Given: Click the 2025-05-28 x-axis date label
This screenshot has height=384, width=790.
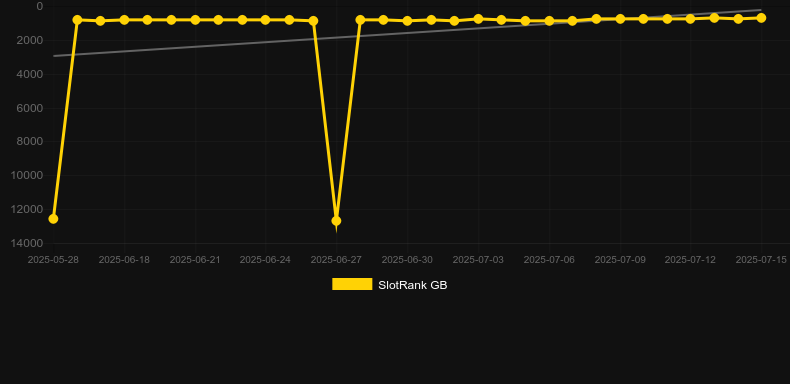Looking at the screenshot, I should click(53, 260).
